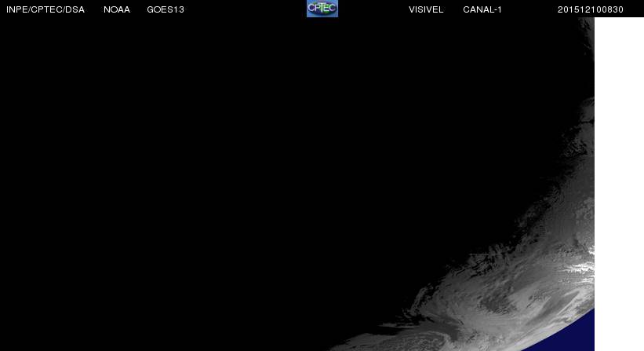Select the INPE/CPTEC/DSA header text
The width and height of the screenshot is (644, 351).
tap(45, 9)
